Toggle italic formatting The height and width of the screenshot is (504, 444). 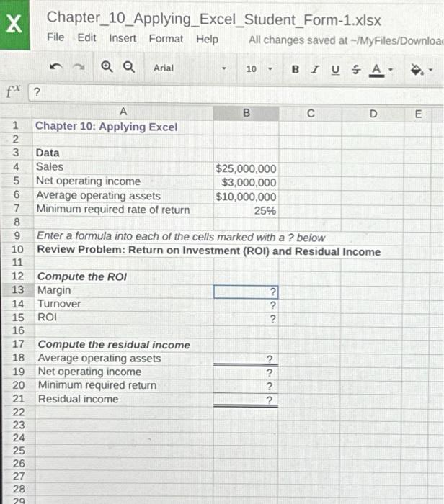(315, 69)
